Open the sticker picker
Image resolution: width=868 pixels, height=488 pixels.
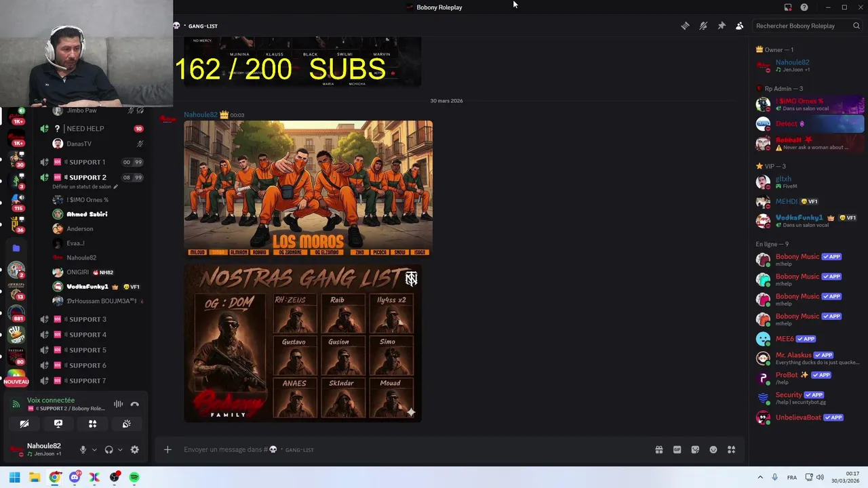[695, 449]
